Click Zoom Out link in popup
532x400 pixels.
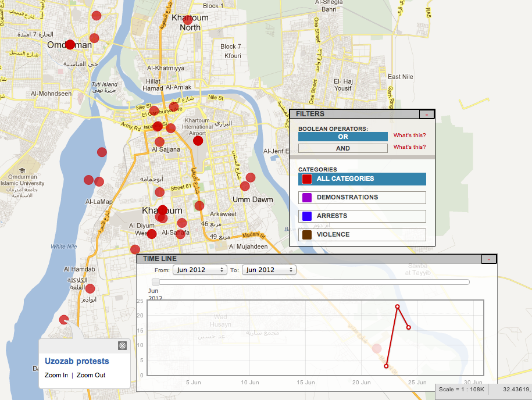(x=91, y=375)
